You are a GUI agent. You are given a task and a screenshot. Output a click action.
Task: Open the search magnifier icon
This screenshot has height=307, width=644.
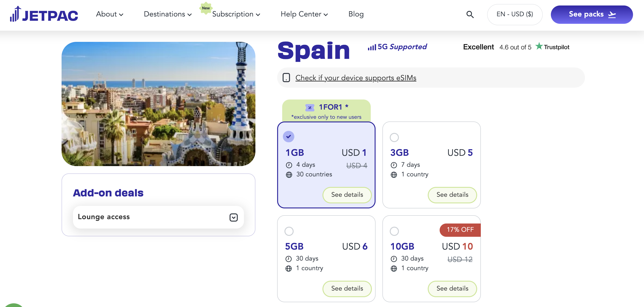tap(470, 14)
